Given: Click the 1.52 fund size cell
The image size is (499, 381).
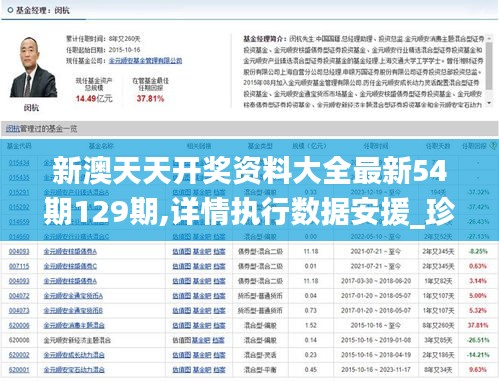Looking at the screenshot, I should tap(311, 325).
